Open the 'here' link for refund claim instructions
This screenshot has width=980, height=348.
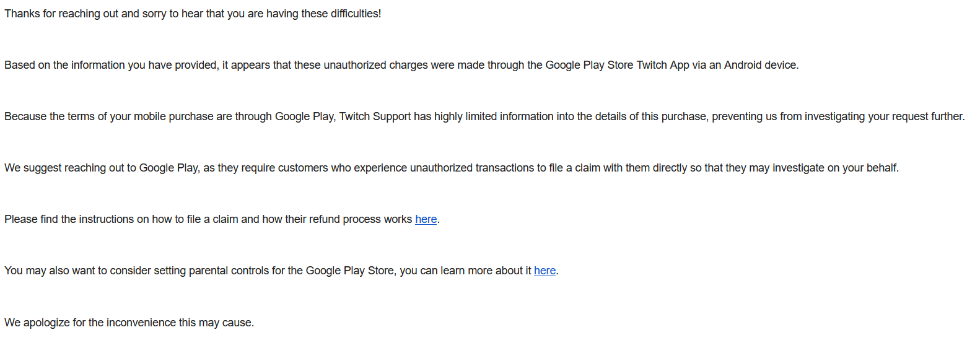tap(426, 219)
